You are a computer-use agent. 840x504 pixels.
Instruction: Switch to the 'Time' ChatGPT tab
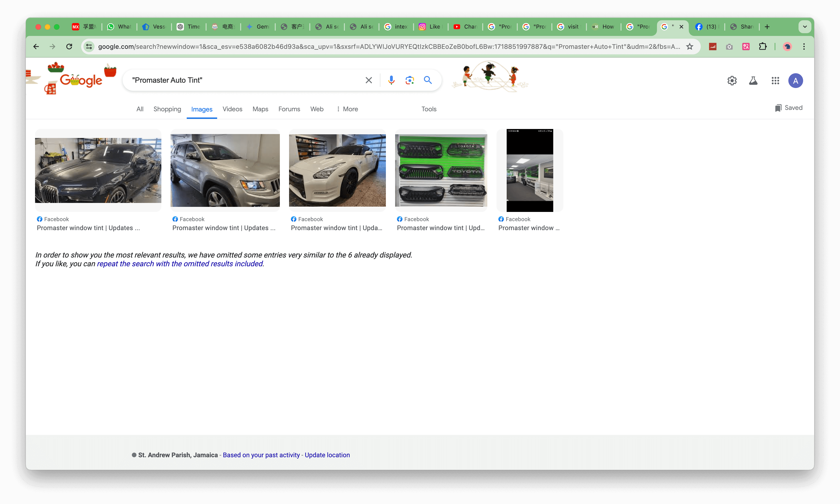[189, 26]
